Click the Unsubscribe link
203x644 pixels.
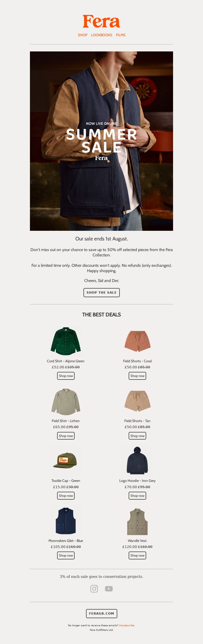(x=126, y=625)
